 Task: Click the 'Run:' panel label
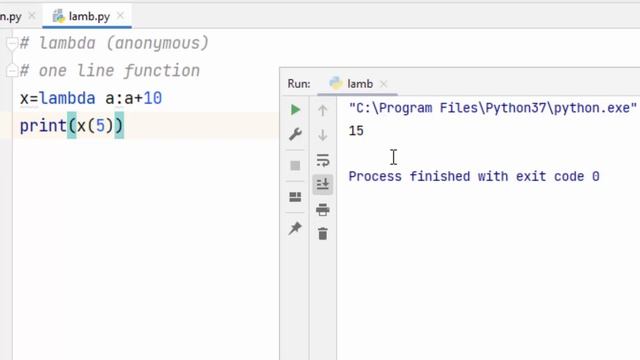pyautogui.click(x=299, y=84)
